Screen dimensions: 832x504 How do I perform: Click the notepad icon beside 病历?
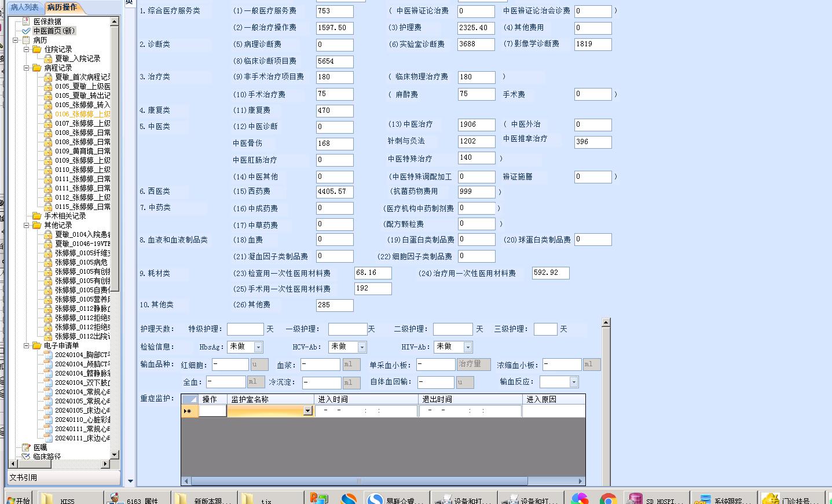(26, 40)
